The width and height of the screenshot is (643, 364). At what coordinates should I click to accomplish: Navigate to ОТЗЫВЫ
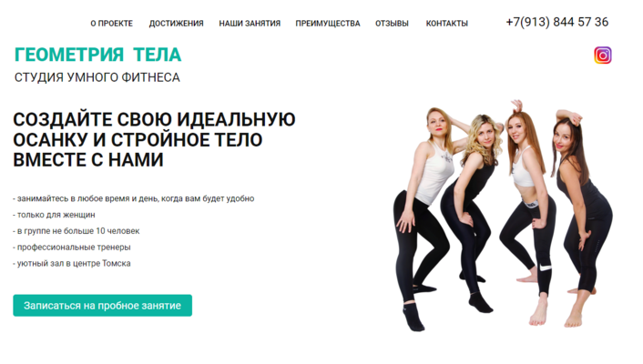point(392,24)
